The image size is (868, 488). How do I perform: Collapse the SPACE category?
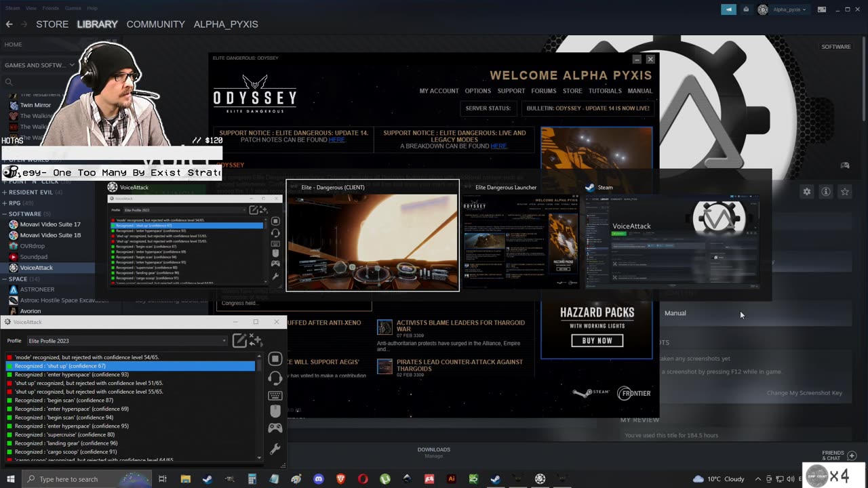(22, 279)
